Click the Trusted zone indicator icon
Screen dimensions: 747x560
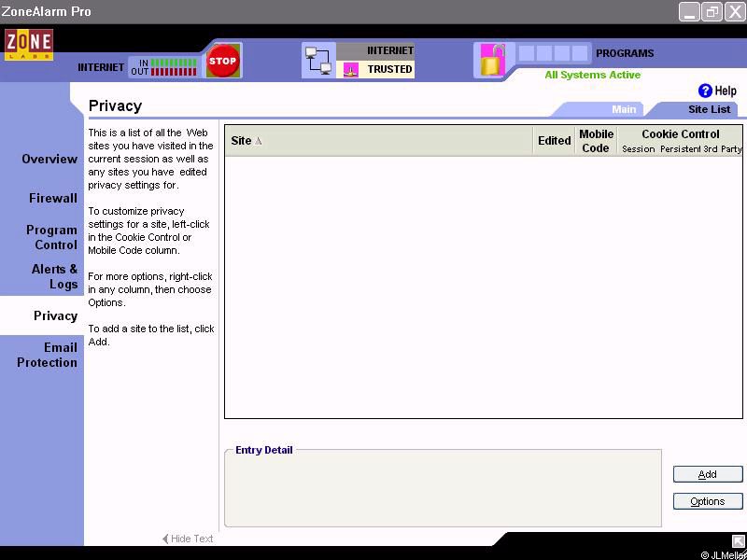tap(351, 70)
